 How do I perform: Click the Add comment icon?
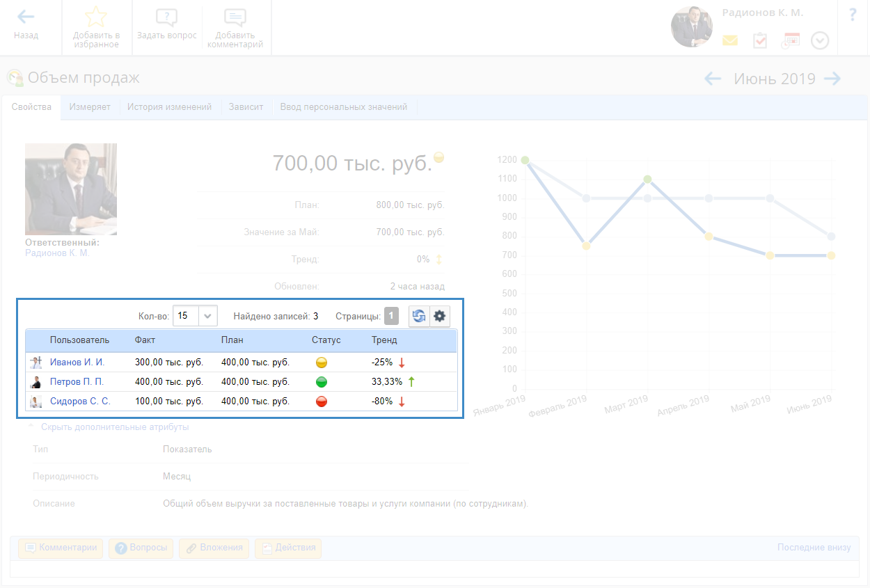[x=235, y=18]
